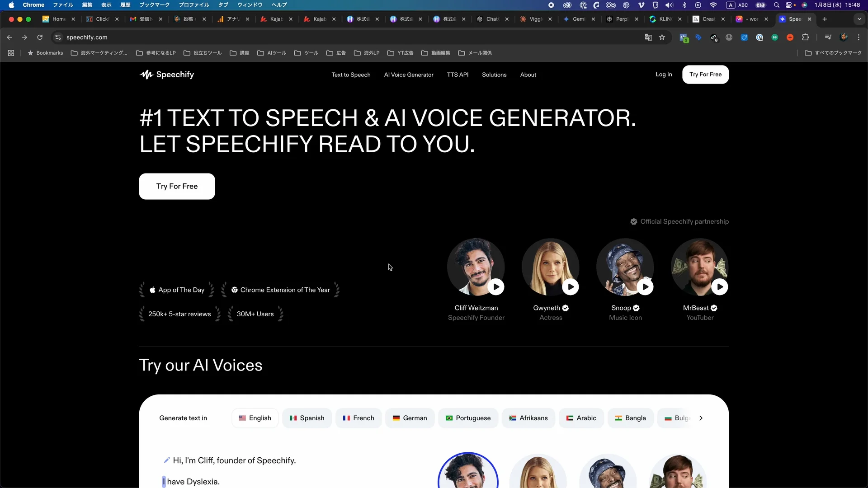Bookmark this page with the star icon
868x488 pixels.
(662, 38)
